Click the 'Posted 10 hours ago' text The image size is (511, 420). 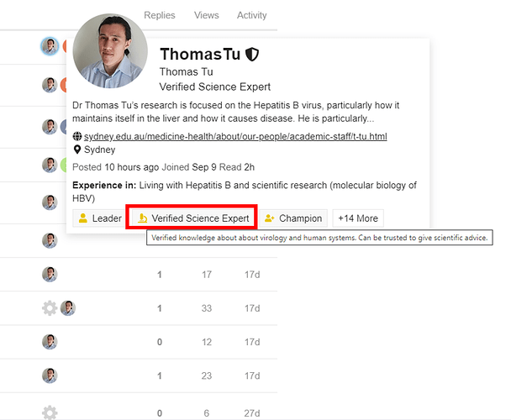pos(115,167)
